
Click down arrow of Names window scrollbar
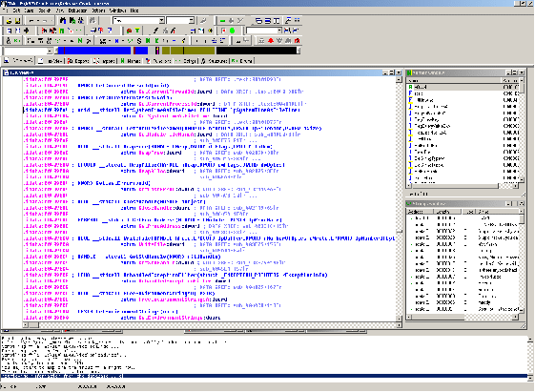click(522, 179)
